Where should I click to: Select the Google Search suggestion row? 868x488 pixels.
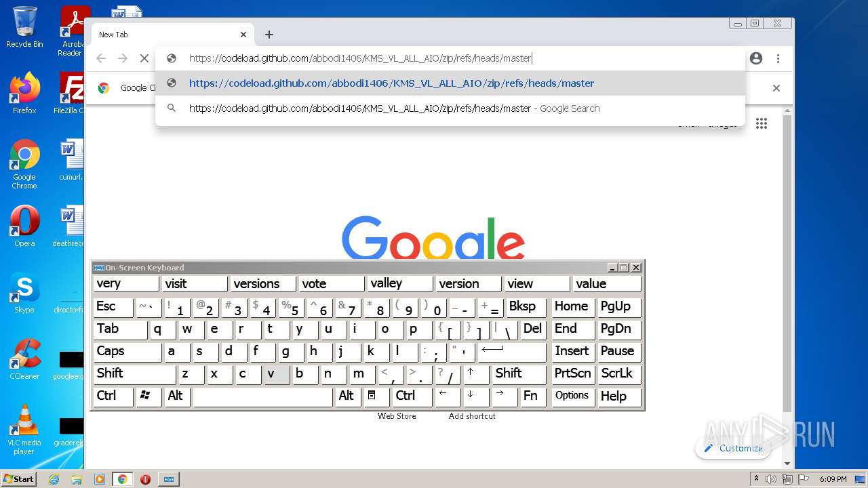pyautogui.click(x=450, y=108)
